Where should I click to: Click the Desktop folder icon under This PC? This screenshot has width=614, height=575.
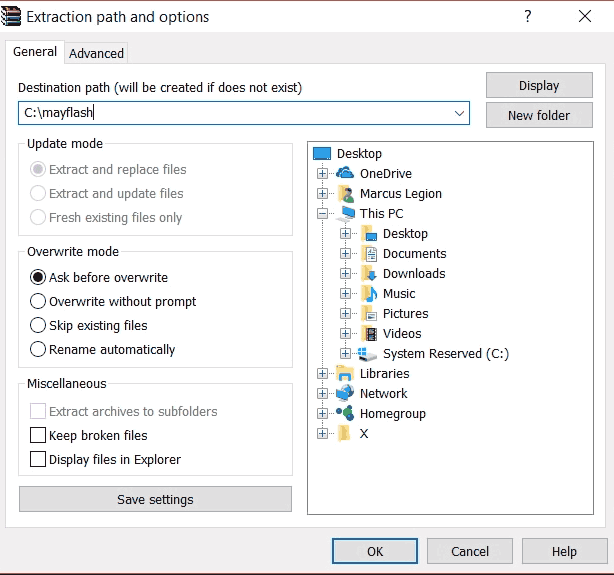click(x=368, y=234)
